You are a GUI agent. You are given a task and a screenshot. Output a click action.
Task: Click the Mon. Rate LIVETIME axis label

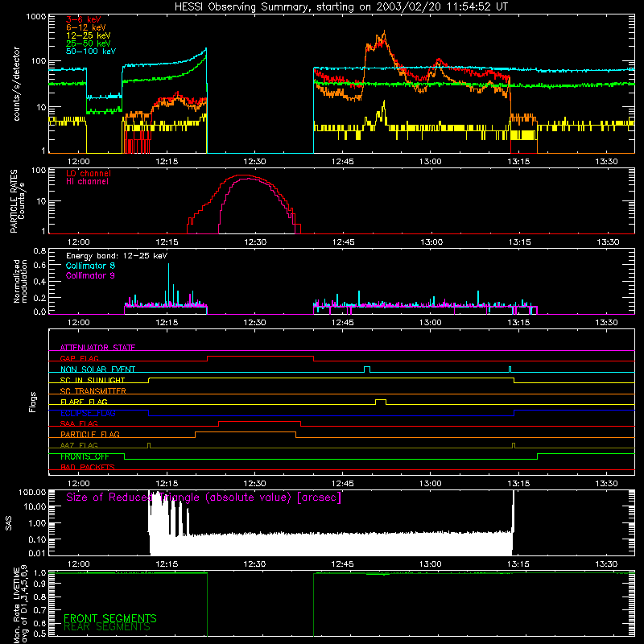tap(20, 605)
